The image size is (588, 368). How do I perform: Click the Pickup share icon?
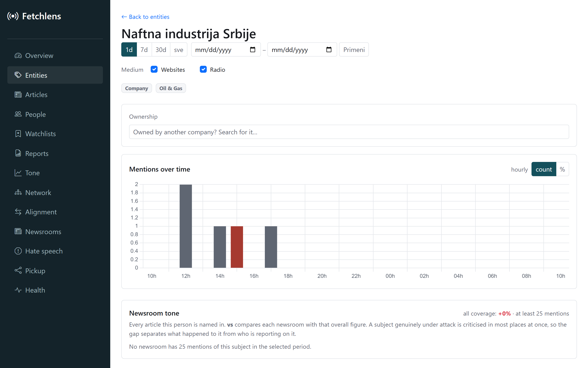[18, 270]
